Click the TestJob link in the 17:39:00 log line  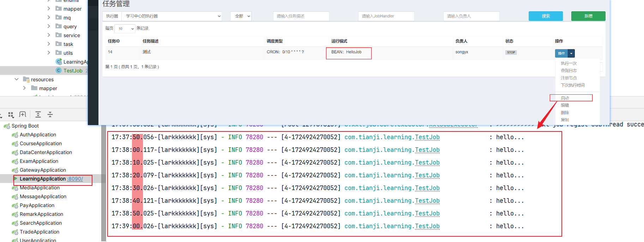point(427,226)
